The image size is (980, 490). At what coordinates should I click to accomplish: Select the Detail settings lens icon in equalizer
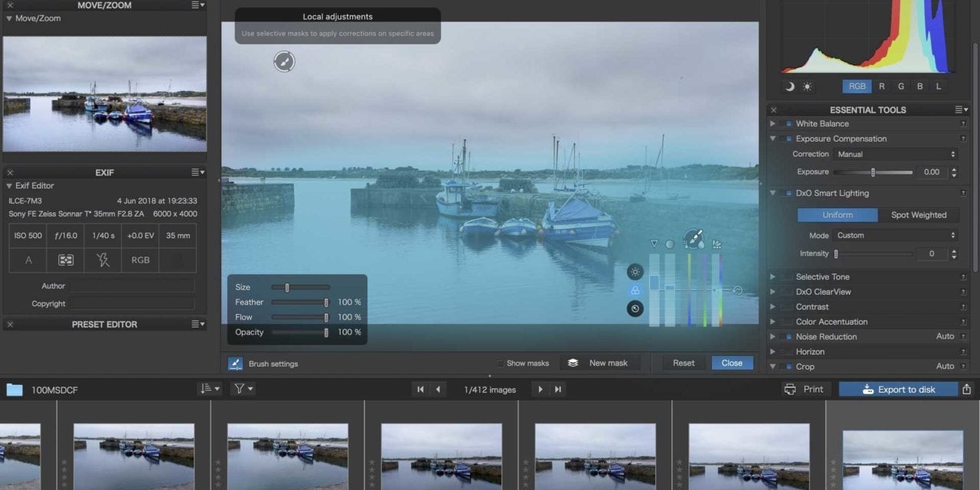click(635, 309)
